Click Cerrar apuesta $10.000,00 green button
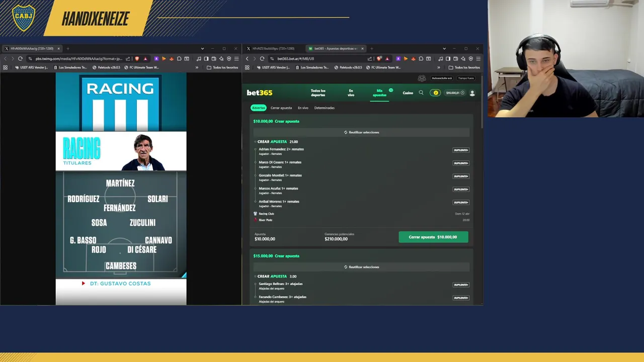 click(433, 237)
